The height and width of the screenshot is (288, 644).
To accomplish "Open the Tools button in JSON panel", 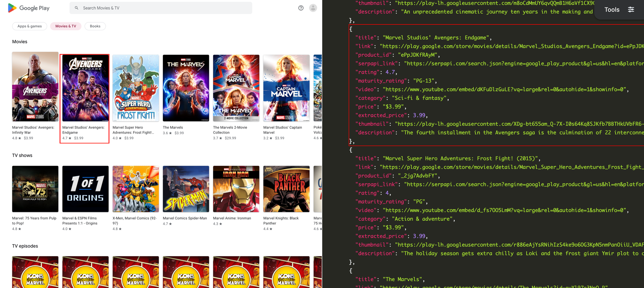I will 619,10.
